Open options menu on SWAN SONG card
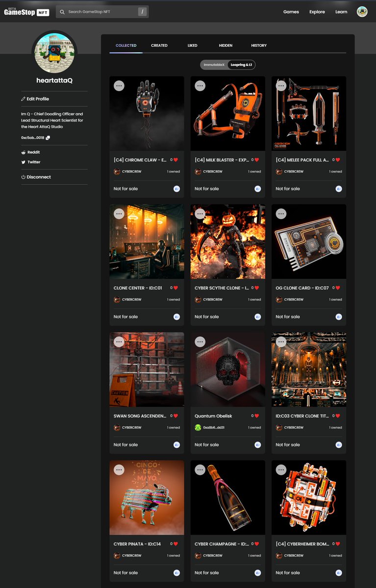The height and width of the screenshot is (588, 376). (119, 342)
